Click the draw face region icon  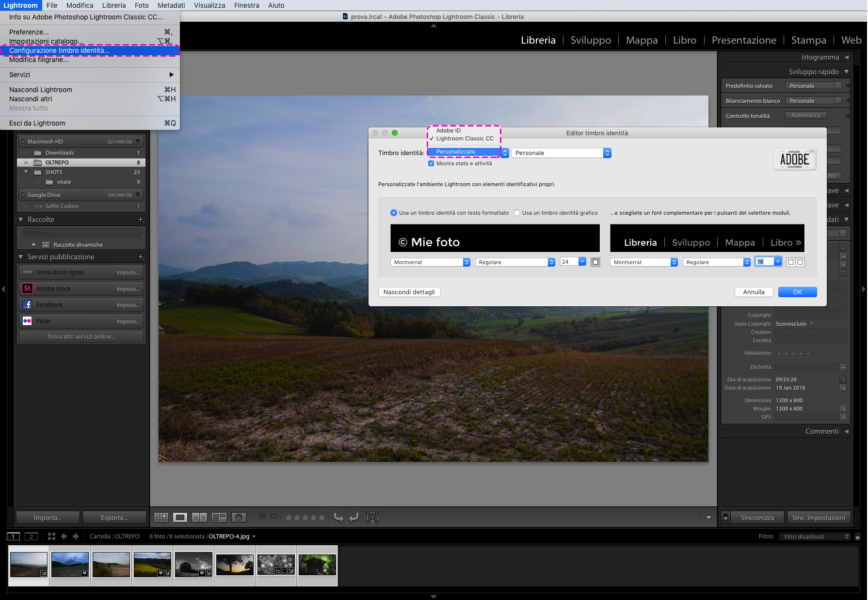372,518
